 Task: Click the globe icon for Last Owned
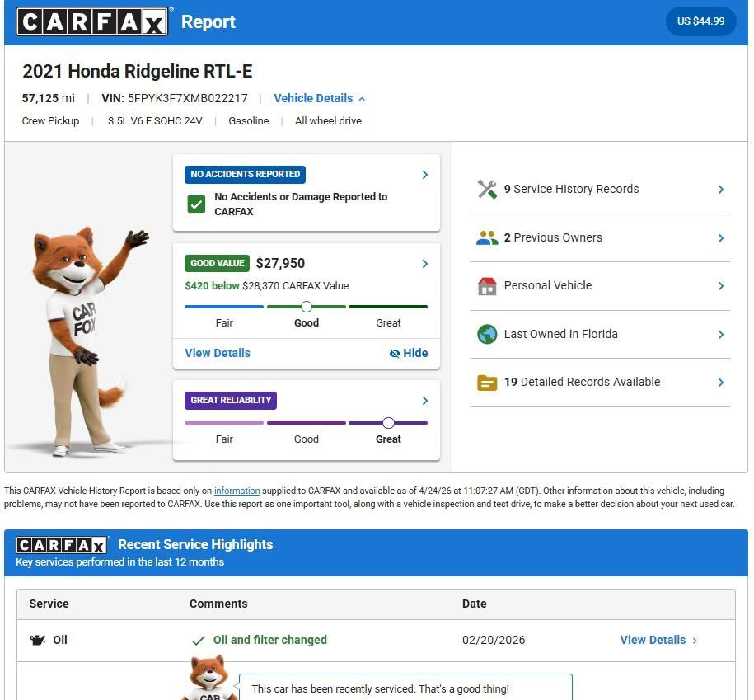487,334
